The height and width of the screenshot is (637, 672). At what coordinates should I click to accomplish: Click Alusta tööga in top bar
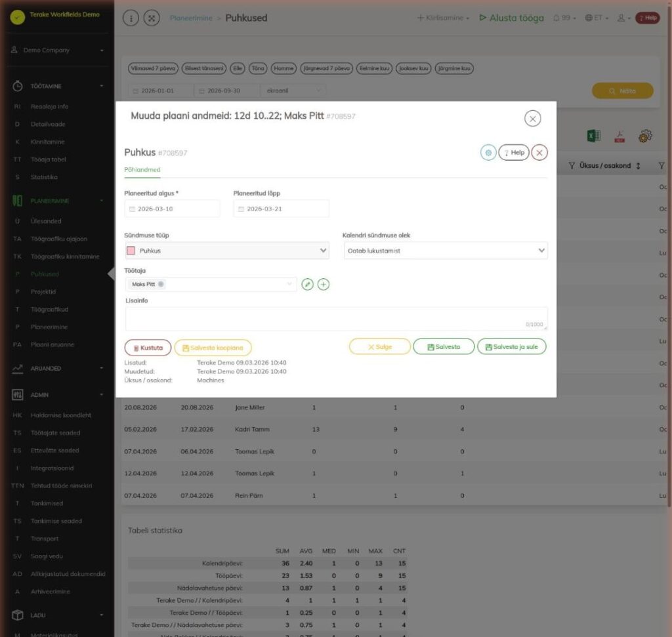[x=512, y=18]
